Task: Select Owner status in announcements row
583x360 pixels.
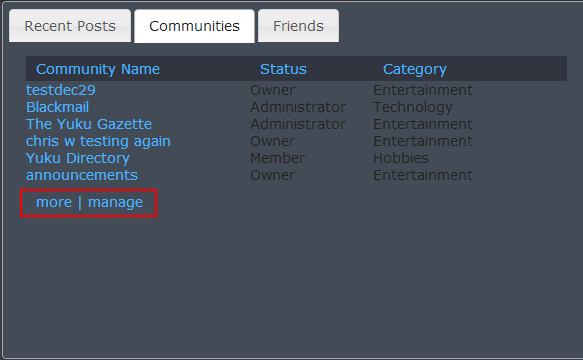Action: pyautogui.click(x=273, y=175)
